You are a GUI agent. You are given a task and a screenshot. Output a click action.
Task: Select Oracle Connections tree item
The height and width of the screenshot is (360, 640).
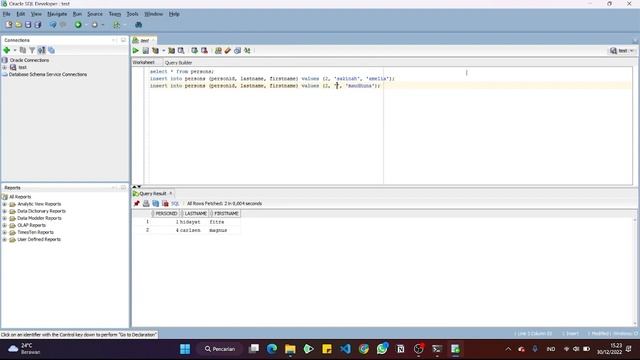pyautogui.click(x=29, y=60)
